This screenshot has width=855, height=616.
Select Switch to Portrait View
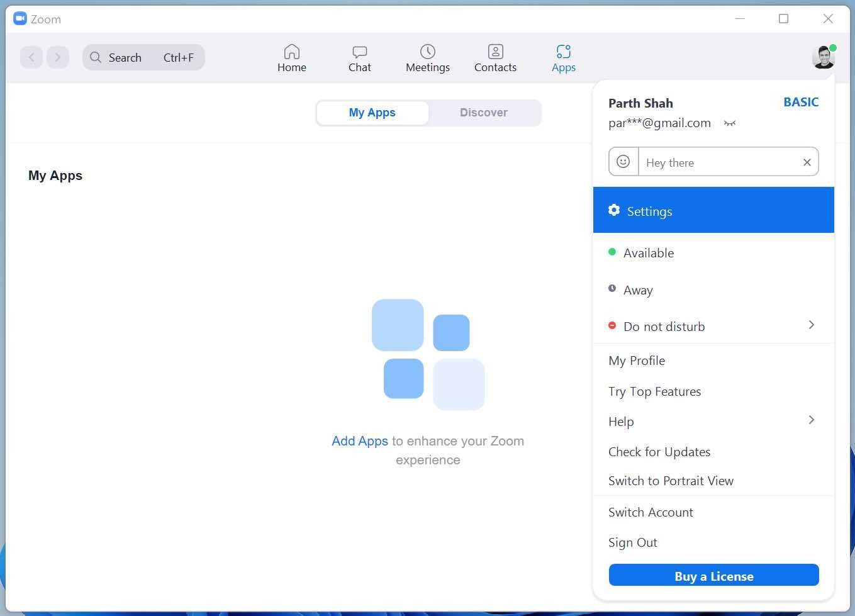713,481
